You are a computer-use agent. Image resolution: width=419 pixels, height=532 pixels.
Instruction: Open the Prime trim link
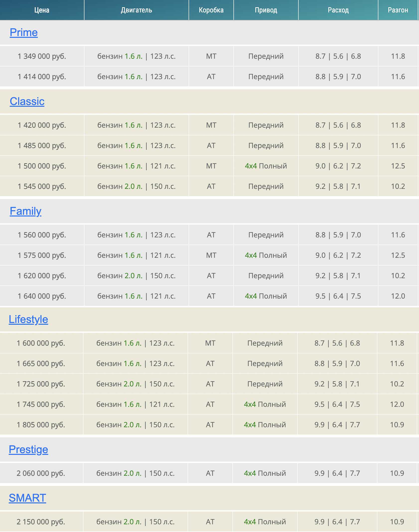24,33
